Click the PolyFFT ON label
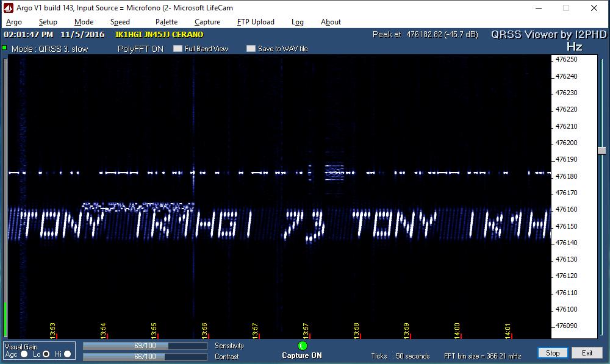Viewport: 610px width, 364px height. coord(140,49)
